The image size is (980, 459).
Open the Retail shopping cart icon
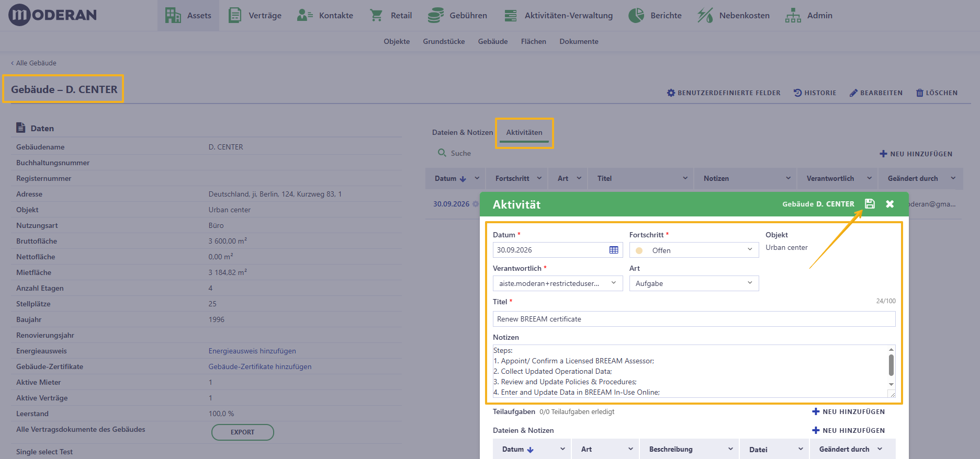pos(376,15)
